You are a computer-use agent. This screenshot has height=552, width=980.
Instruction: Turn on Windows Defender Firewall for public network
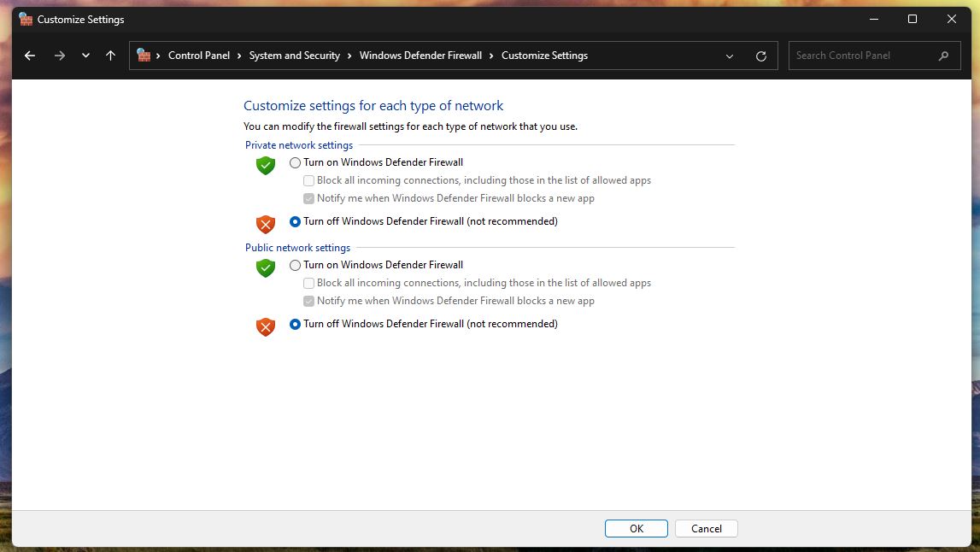click(x=296, y=265)
